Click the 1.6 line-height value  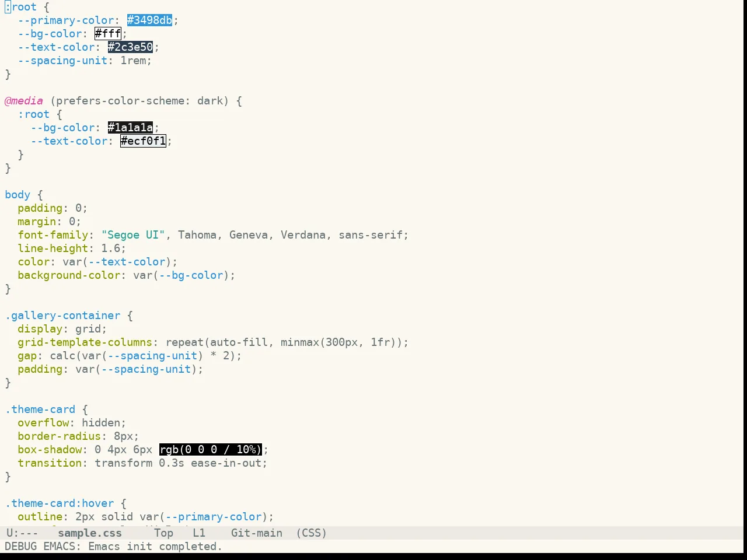pyautogui.click(x=111, y=249)
